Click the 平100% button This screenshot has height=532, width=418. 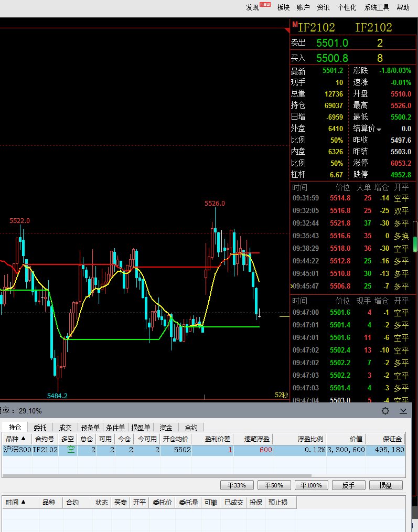click(x=312, y=485)
